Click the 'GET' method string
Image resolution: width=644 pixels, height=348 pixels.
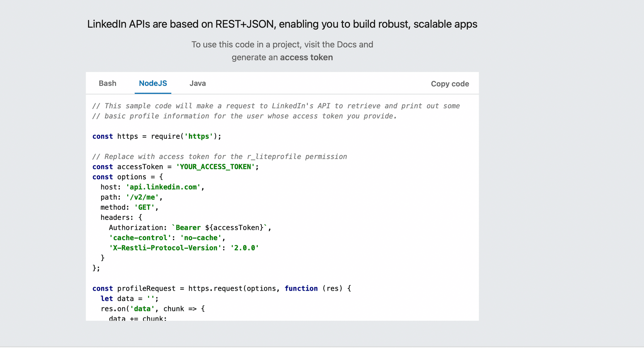click(144, 207)
